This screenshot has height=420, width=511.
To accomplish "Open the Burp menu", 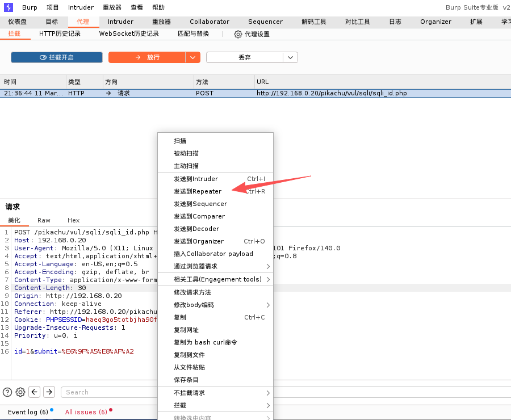I will pos(30,7).
